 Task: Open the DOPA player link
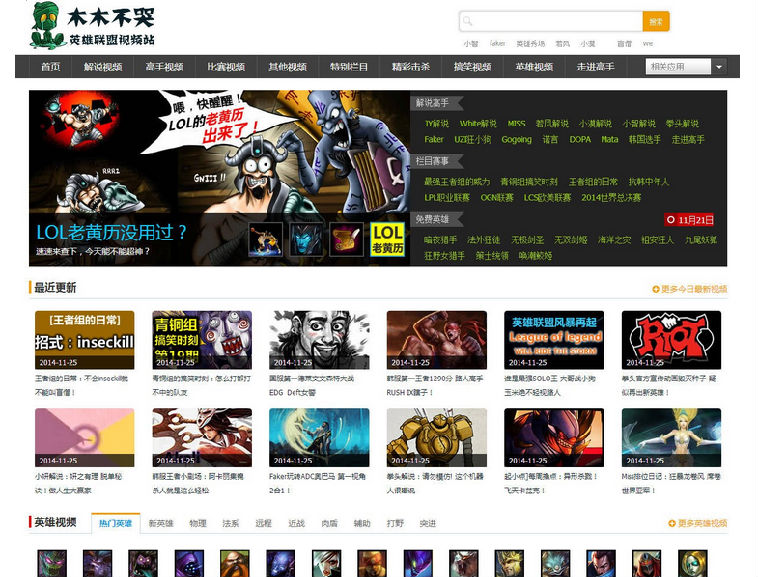click(580, 140)
